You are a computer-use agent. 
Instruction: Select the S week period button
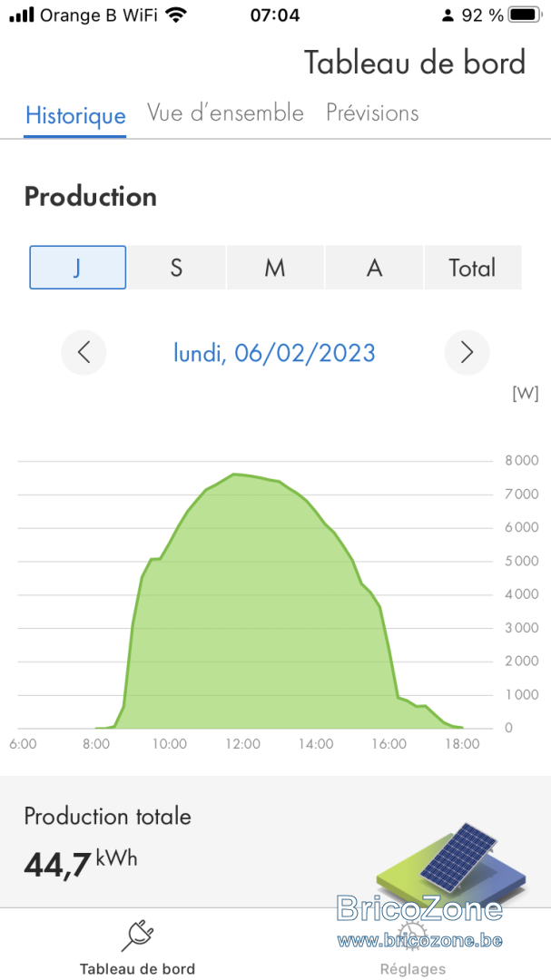[176, 268]
